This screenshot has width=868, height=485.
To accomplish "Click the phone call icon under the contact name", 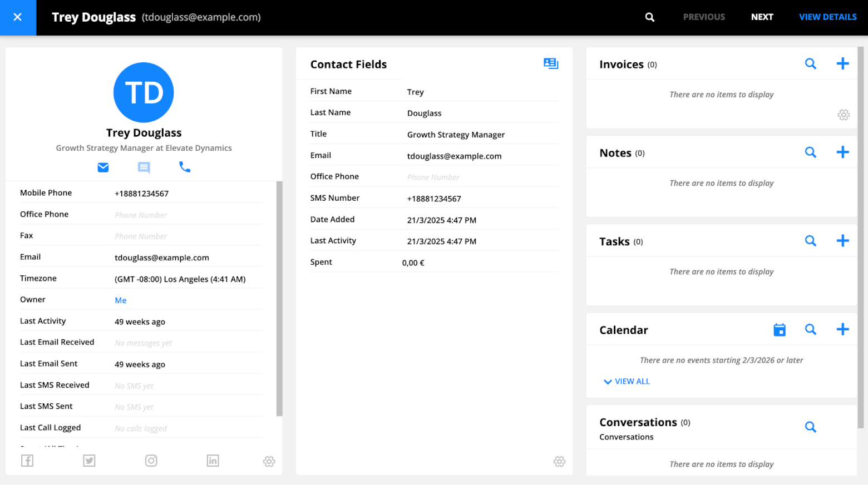I will click(x=184, y=167).
